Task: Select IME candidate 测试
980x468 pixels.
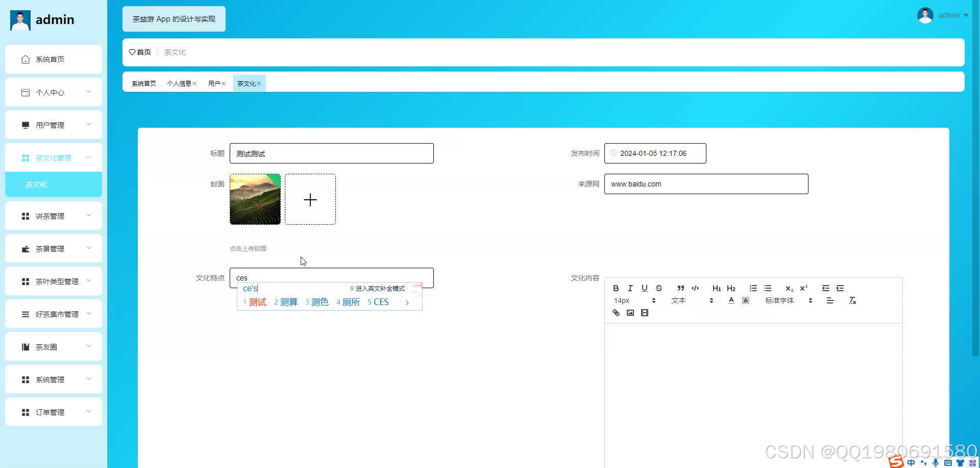Action: tap(255, 302)
